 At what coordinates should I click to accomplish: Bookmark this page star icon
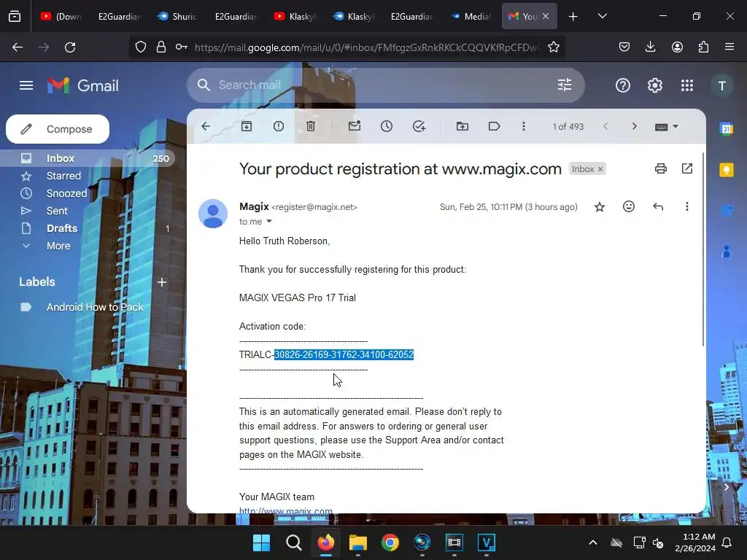[553, 47]
